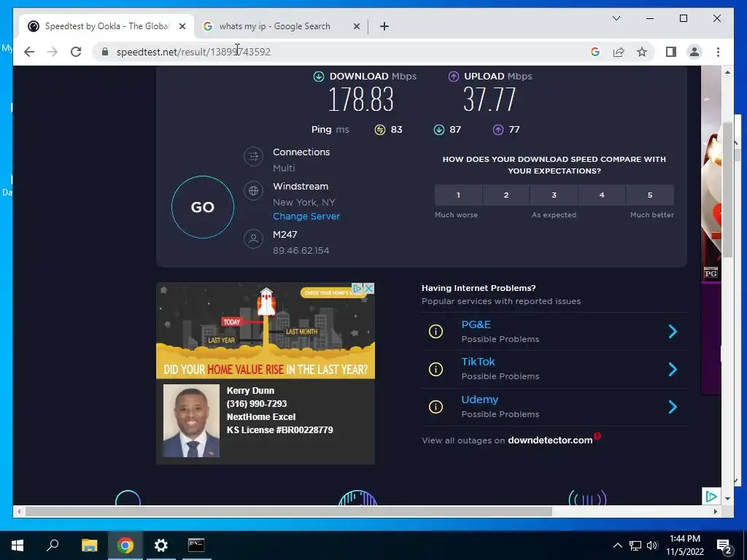
Task: Reload the Speedtest page
Action: click(76, 52)
